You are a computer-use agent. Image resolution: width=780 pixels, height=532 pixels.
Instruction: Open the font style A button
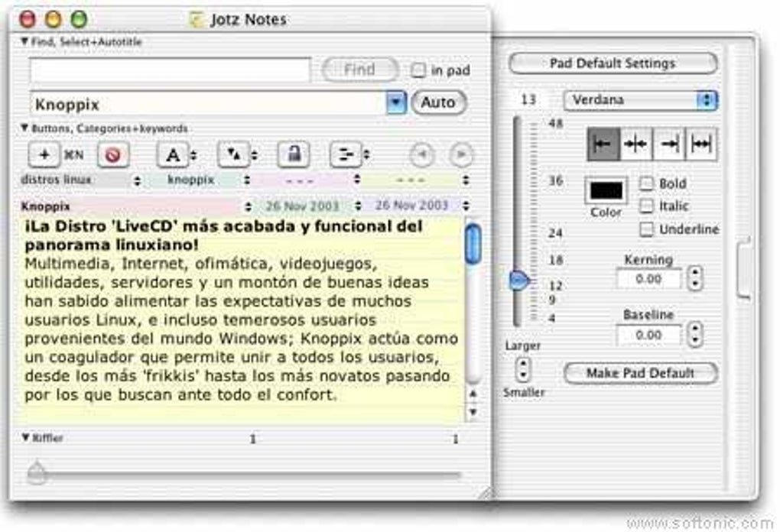coord(172,154)
